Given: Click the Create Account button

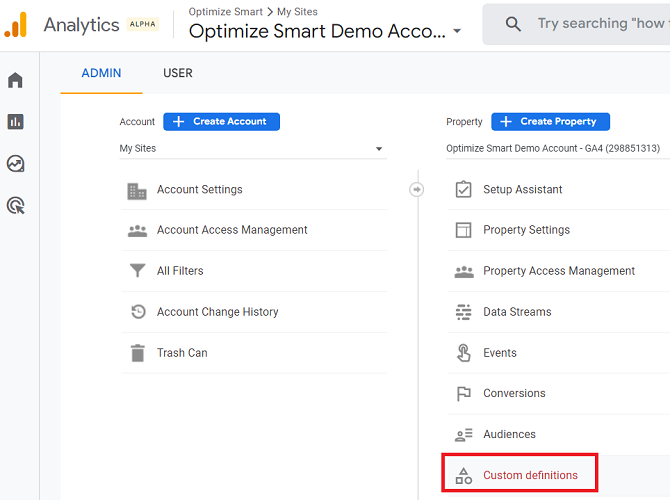Looking at the screenshot, I should tap(221, 122).
